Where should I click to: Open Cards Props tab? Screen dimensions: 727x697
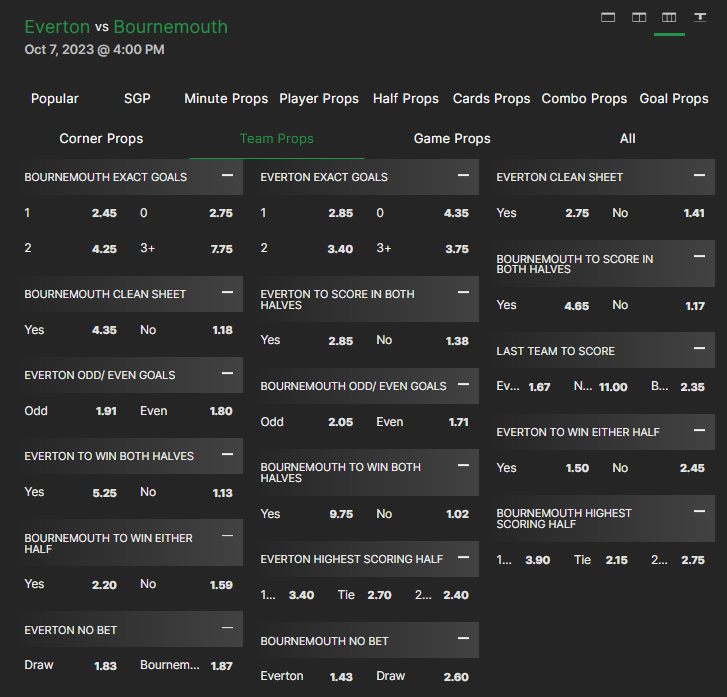[491, 98]
